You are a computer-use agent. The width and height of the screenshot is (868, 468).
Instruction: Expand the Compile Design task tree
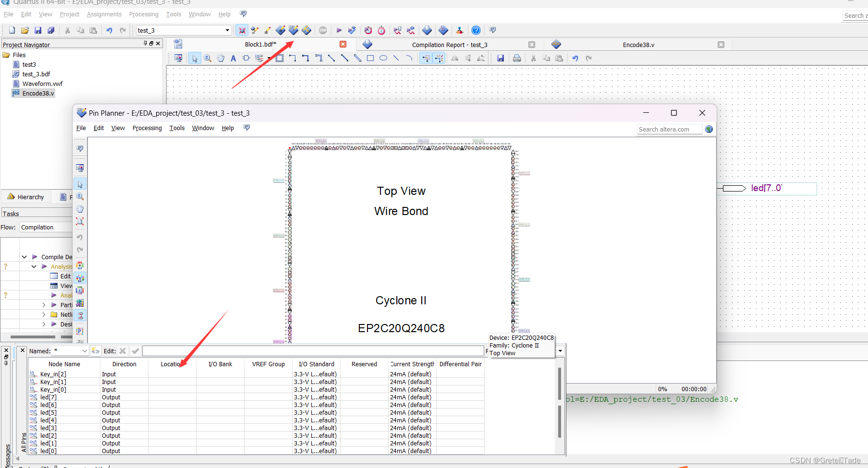[x=24, y=257]
